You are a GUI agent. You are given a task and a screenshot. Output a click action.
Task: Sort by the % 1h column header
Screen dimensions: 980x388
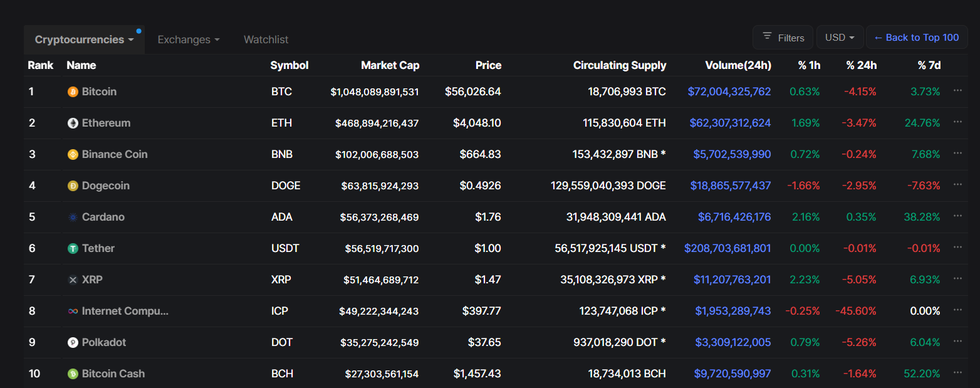coord(809,65)
